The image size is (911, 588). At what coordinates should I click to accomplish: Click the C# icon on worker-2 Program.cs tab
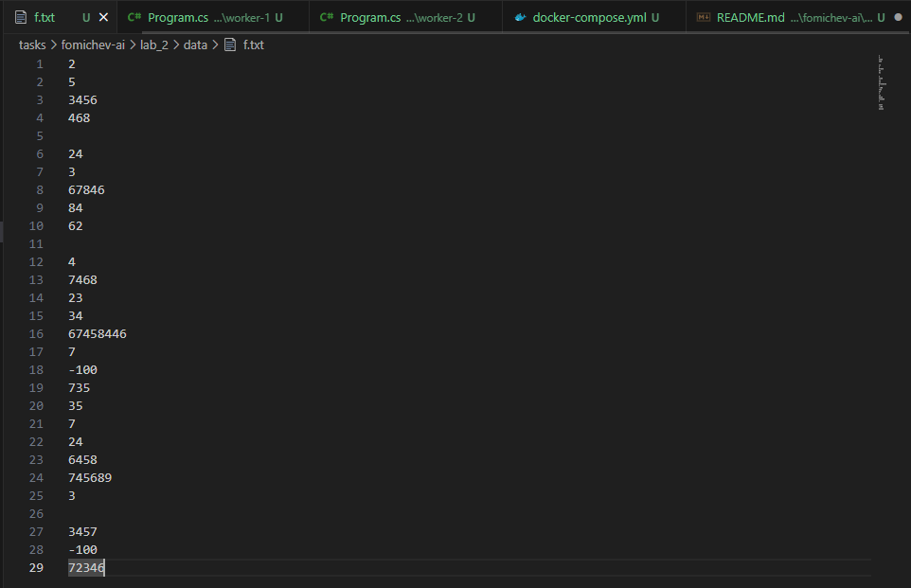point(327,17)
